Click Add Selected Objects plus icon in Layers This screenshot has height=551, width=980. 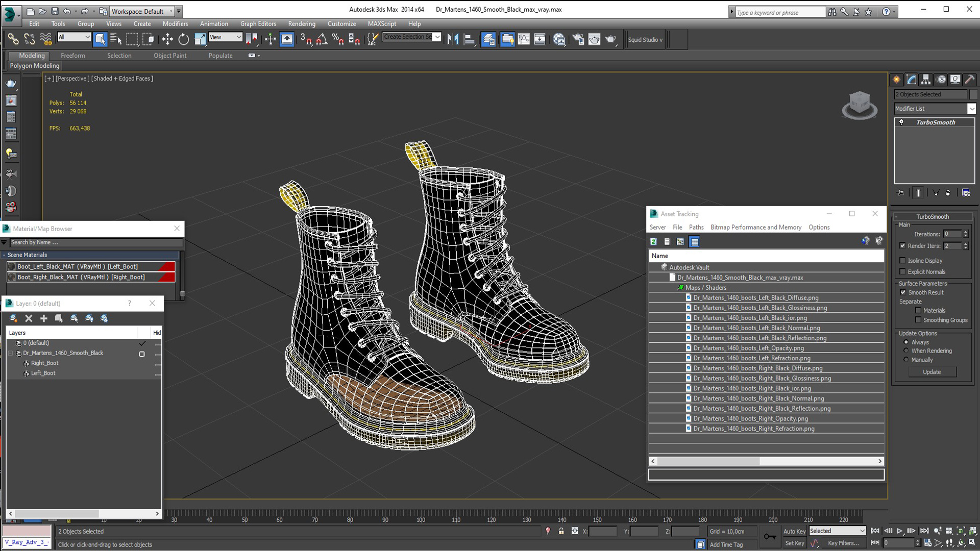(x=44, y=318)
